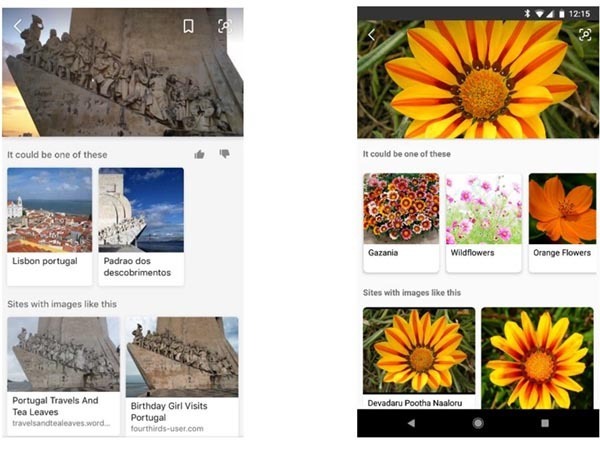Open Birthday Girl Visits Portugal result
600x450 pixels.
pos(182,376)
